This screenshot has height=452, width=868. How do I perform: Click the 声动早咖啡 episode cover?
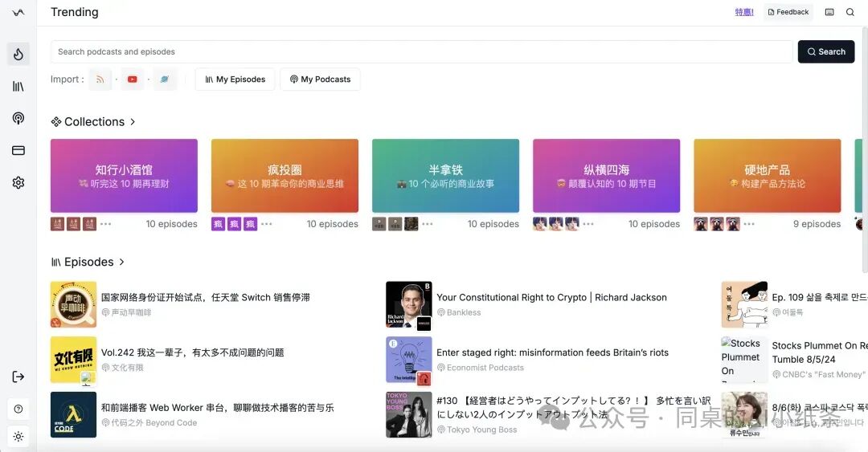73,304
